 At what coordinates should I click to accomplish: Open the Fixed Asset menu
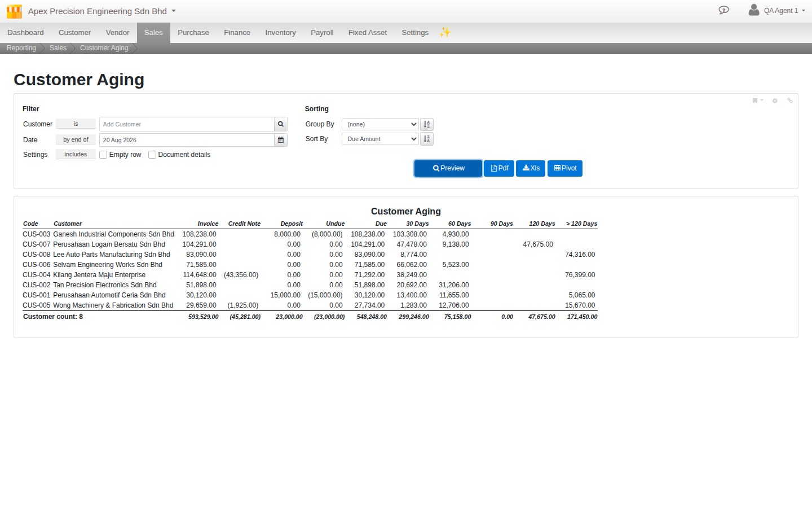[368, 33]
